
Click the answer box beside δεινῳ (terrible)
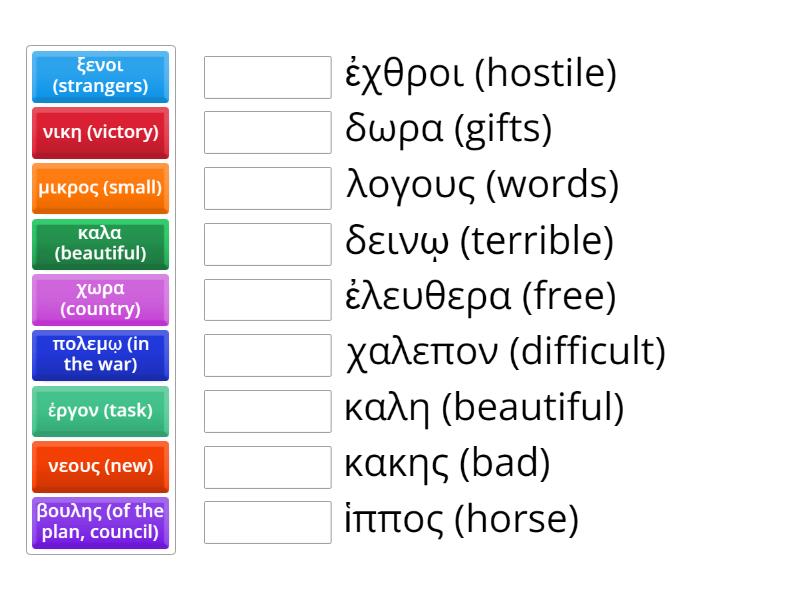[x=265, y=243]
